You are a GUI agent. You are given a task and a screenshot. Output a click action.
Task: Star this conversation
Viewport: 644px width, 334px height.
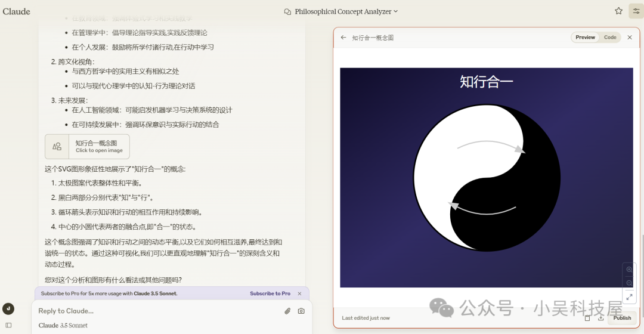(618, 11)
